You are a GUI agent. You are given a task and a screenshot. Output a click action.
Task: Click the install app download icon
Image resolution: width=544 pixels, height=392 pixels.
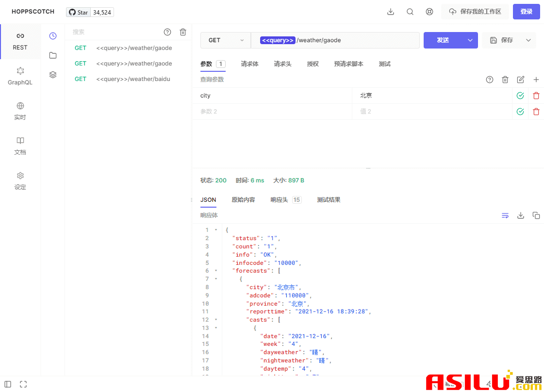click(x=391, y=12)
